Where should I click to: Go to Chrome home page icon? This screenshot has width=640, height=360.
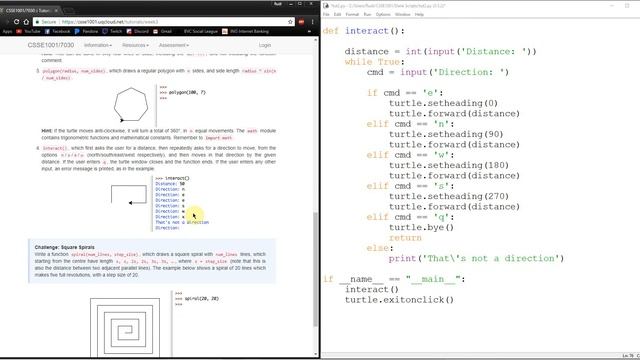[26, 22]
